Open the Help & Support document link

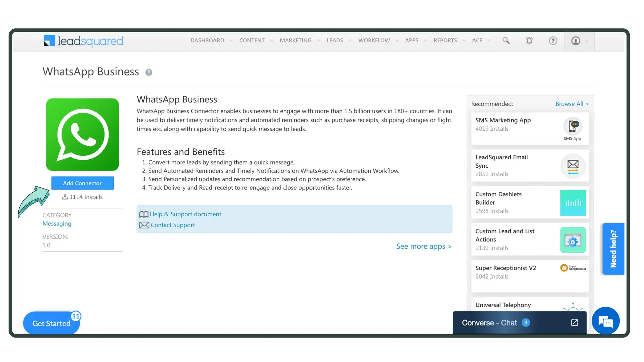point(185,214)
